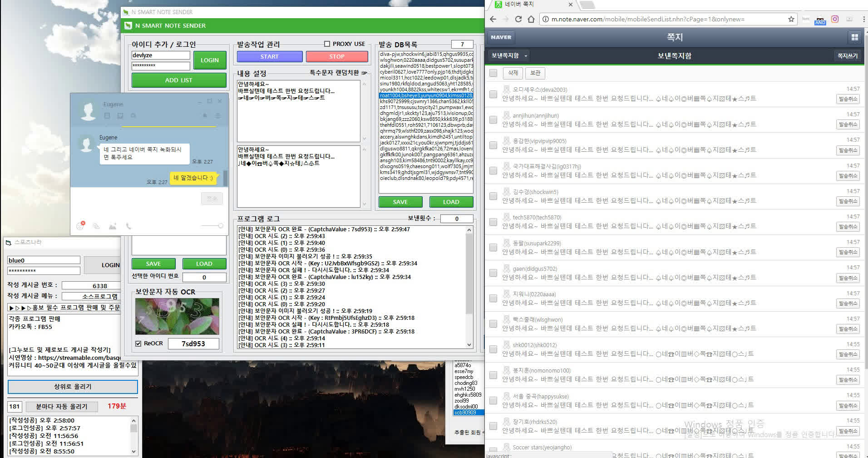Enable the PROXY USE checkbox
This screenshot has height=458, width=868.
327,44
